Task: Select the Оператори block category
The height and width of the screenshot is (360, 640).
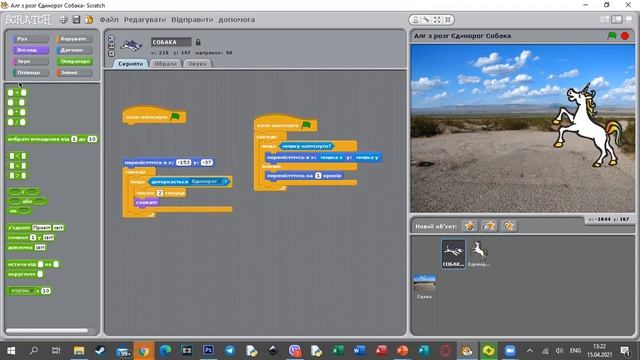Action: coord(74,61)
